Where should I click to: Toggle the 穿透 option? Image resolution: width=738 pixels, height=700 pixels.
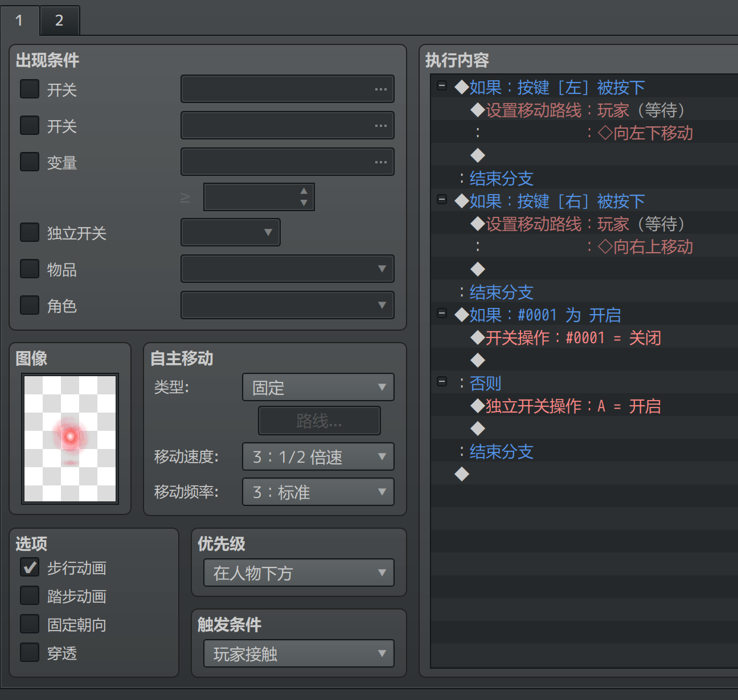click(30, 652)
